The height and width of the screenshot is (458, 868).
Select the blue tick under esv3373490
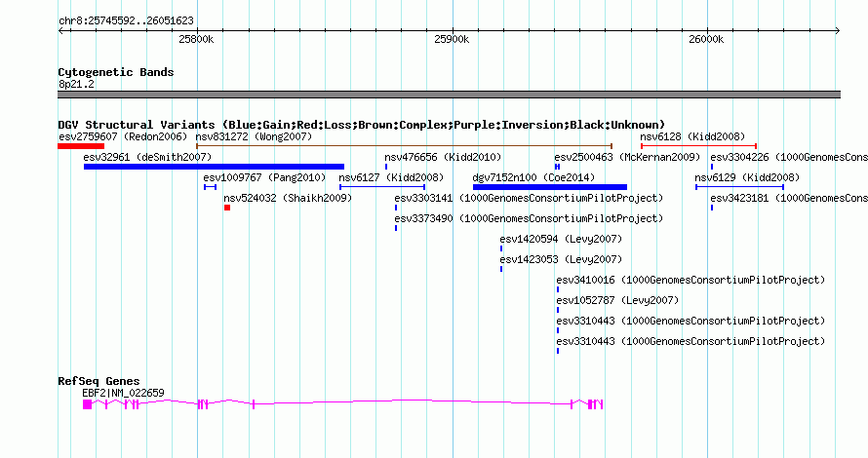(x=396, y=228)
